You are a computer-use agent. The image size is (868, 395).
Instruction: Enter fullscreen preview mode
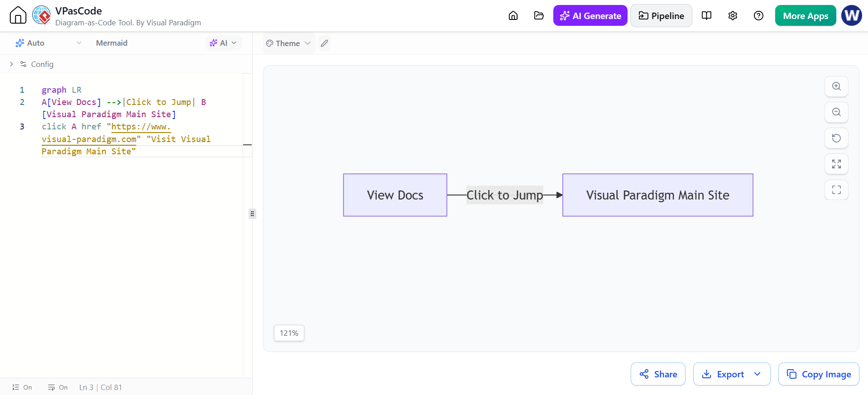(836, 190)
